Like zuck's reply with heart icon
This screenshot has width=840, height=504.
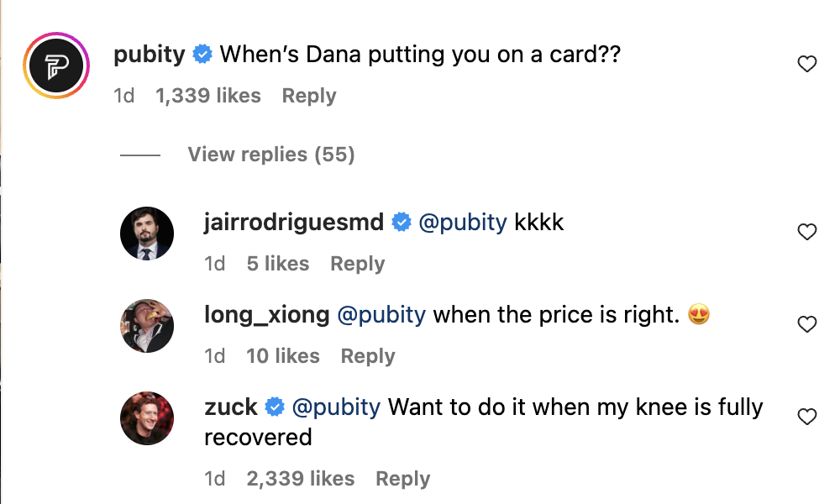tap(806, 417)
